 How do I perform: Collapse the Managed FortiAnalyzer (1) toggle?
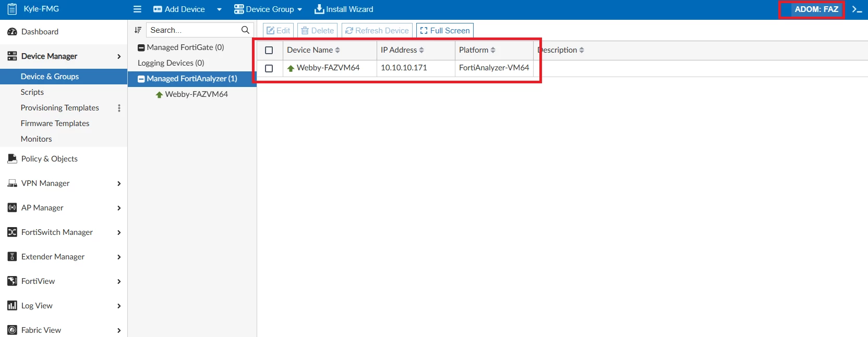(x=141, y=79)
